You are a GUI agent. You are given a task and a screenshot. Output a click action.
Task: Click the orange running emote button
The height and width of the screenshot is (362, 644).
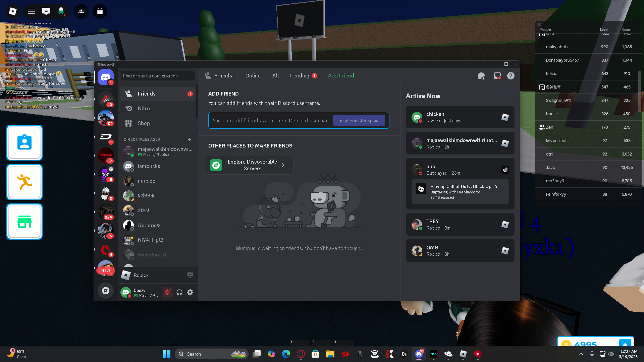(24, 182)
